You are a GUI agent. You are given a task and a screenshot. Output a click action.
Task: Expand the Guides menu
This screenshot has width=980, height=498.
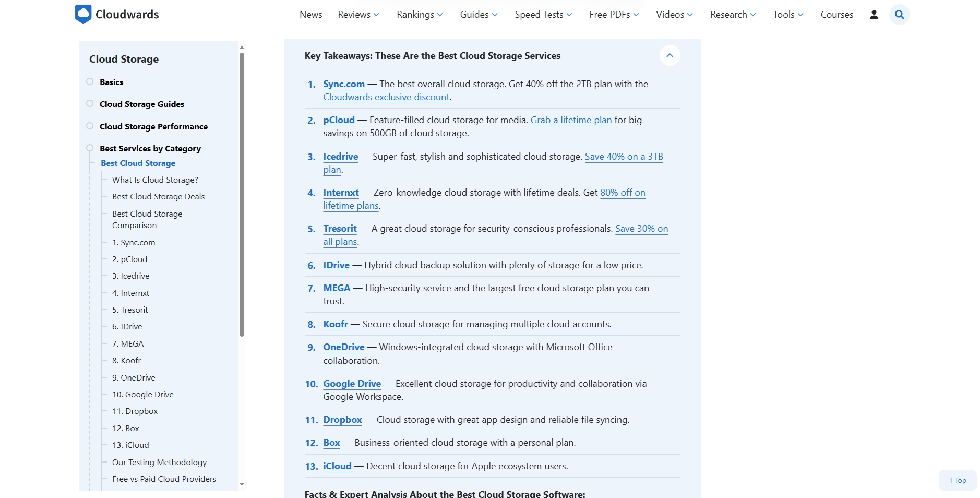pos(479,15)
